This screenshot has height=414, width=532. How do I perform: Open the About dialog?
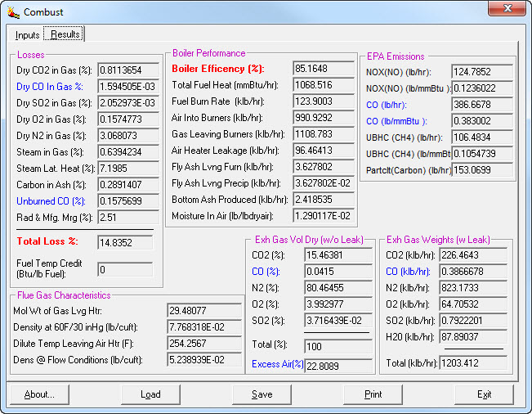pos(39,394)
